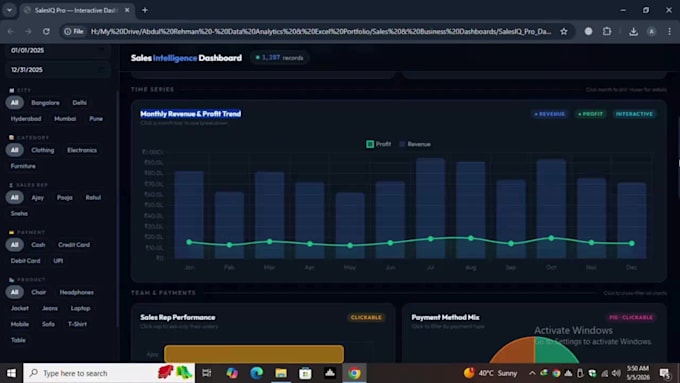The width and height of the screenshot is (680, 383).
Task: Filter by product Sofa
Action: point(48,324)
